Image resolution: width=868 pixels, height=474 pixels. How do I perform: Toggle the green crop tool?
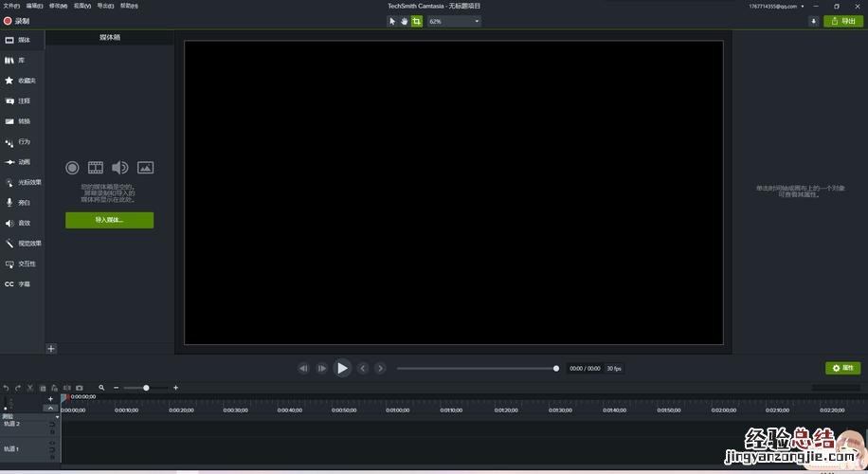tap(416, 21)
